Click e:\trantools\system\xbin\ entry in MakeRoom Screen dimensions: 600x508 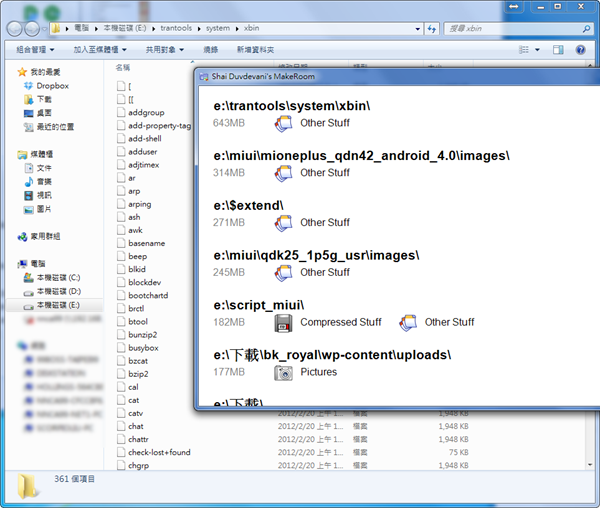coord(292,106)
